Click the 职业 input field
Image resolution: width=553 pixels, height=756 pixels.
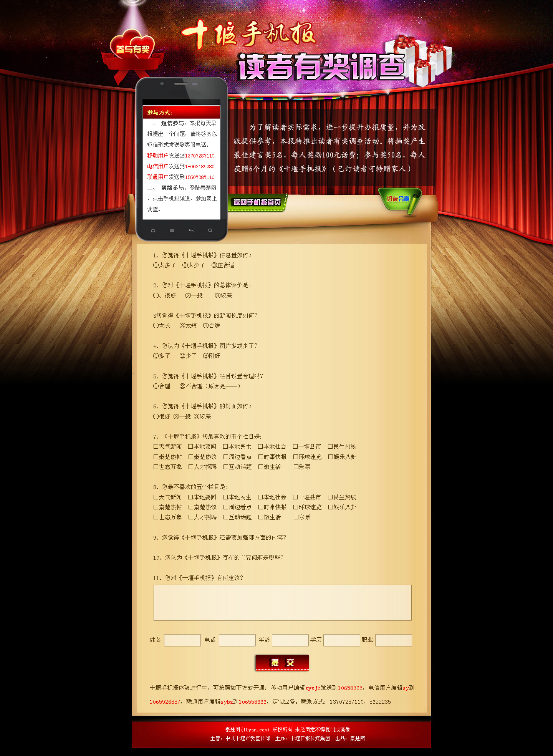pyautogui.click(x=394, y=640)
